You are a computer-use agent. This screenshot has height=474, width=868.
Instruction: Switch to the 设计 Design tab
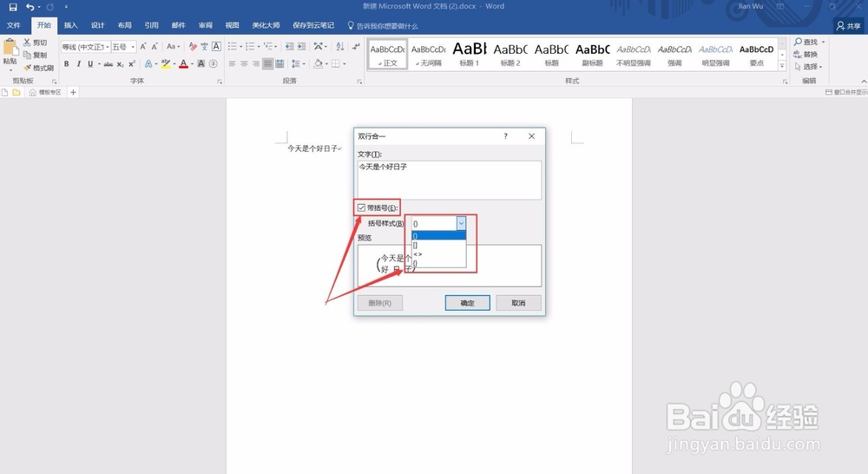click(x=98, y=25)
